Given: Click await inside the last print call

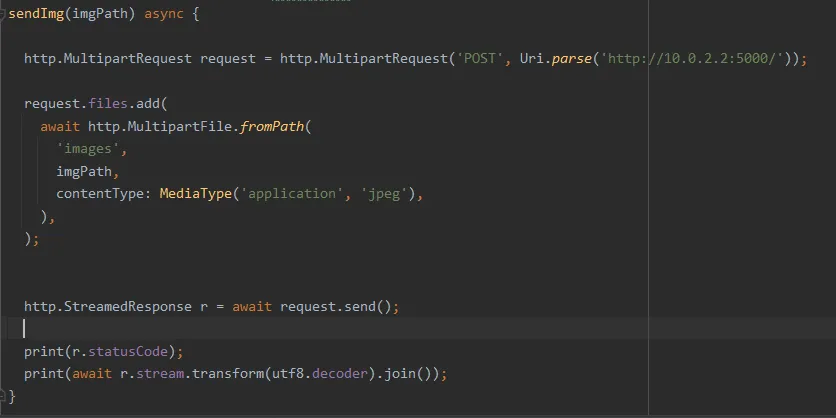Looking at the screenshot, I should coord(92,374).
